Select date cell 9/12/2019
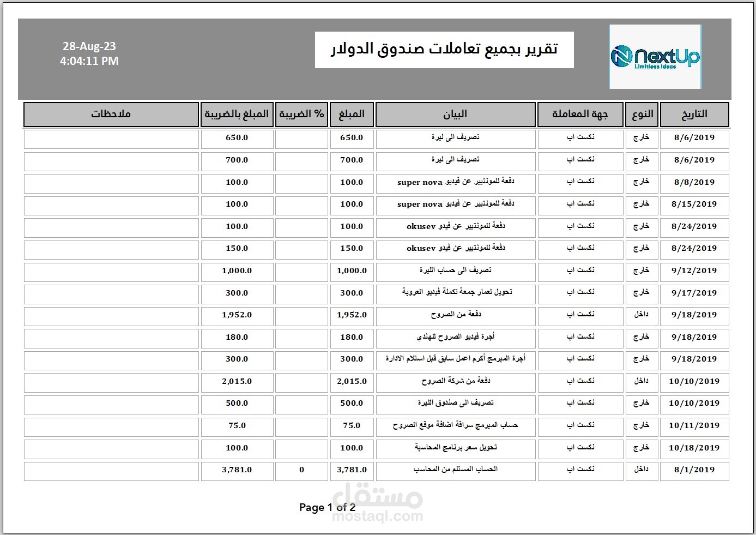This screenshot has width=756, height=535. 694,271
